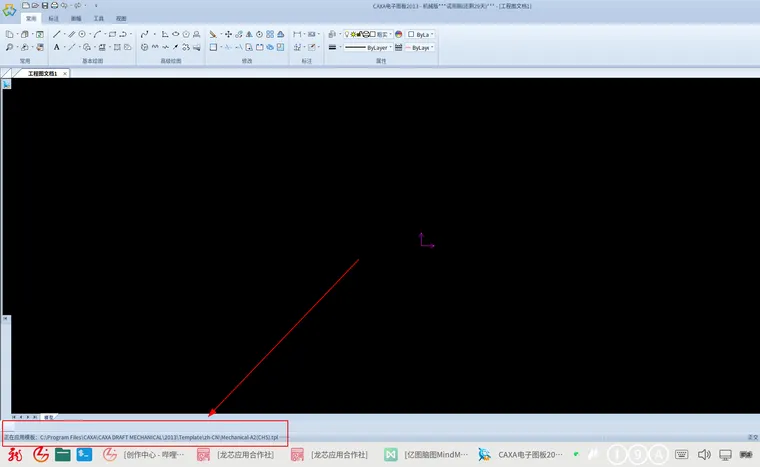
Task: Click the Redo arrow in quick access toolbar
Action: pyautogui.click(x=77, y=5)
